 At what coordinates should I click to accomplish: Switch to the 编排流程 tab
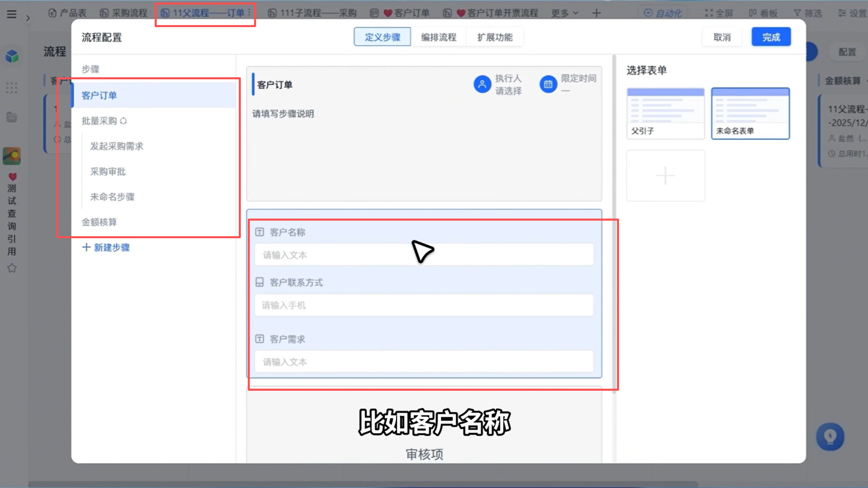pos(439,37)
